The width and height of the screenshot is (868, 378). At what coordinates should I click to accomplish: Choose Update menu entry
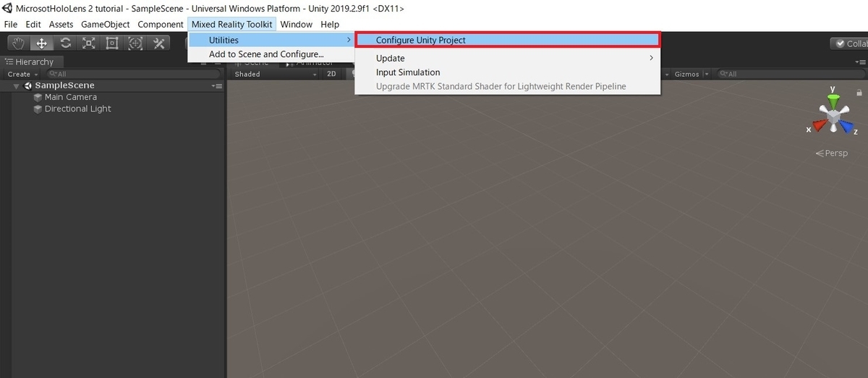pos(507,58)
